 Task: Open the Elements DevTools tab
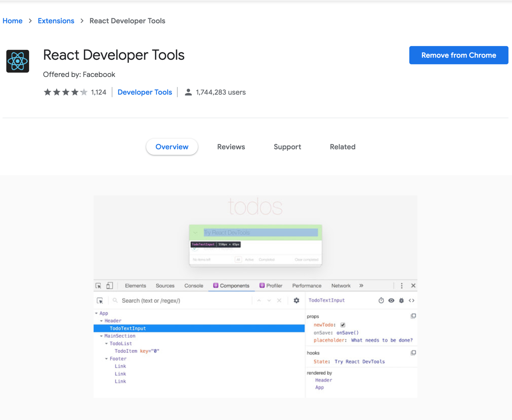pyautogui.click(x=135, y=286)
